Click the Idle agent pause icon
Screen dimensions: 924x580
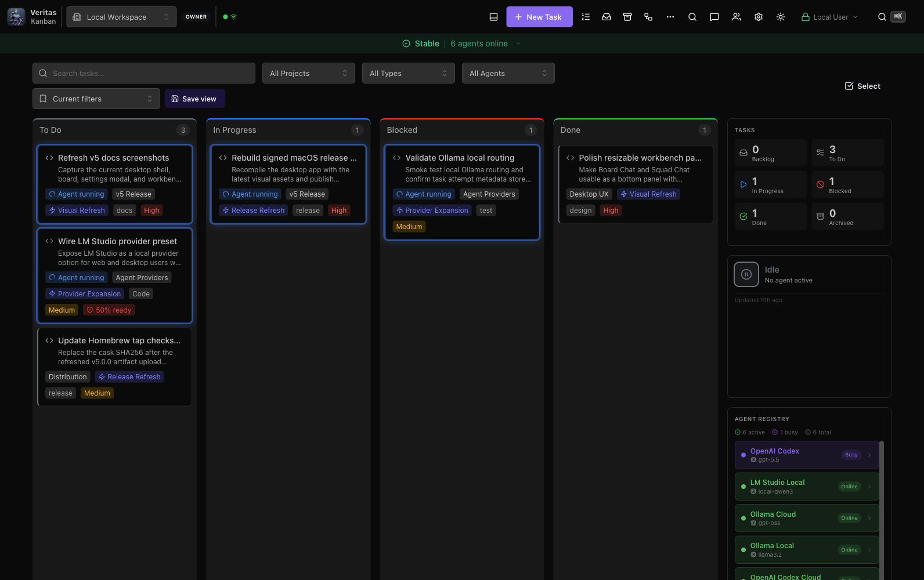[x=746, y=274]
